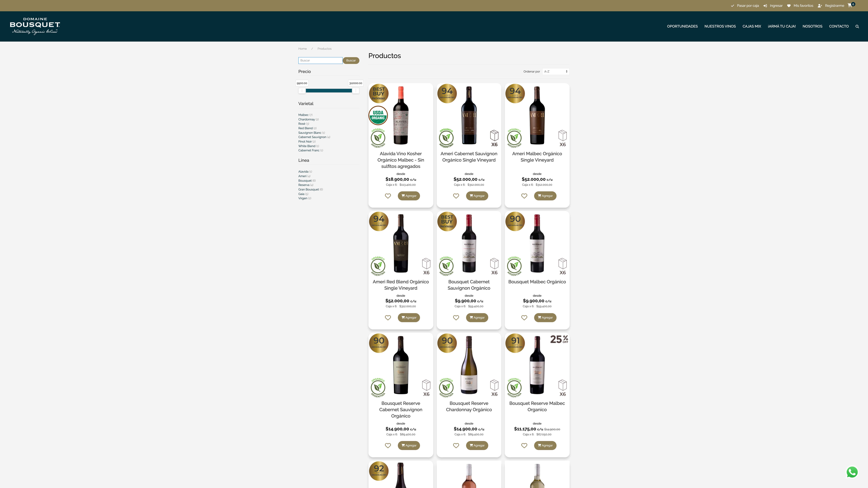Click minimum price slider handle
868x488 pixels.
tap(302, 91)
